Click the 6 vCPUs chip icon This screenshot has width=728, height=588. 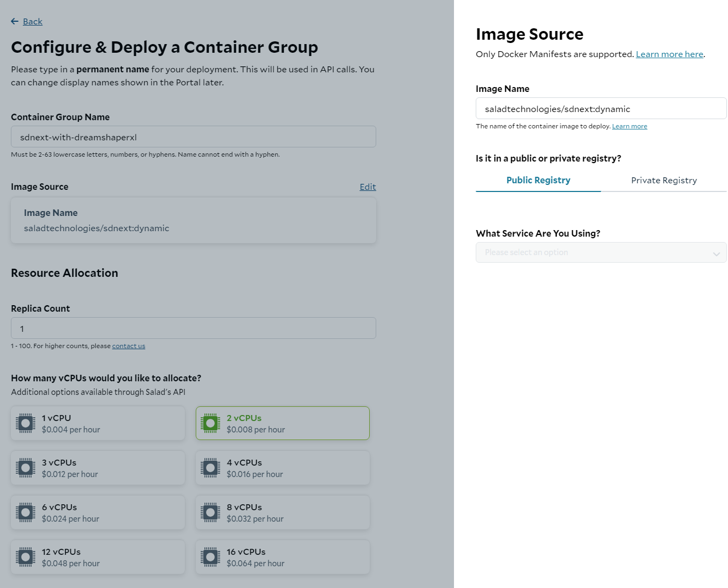(x=26, y=512)
